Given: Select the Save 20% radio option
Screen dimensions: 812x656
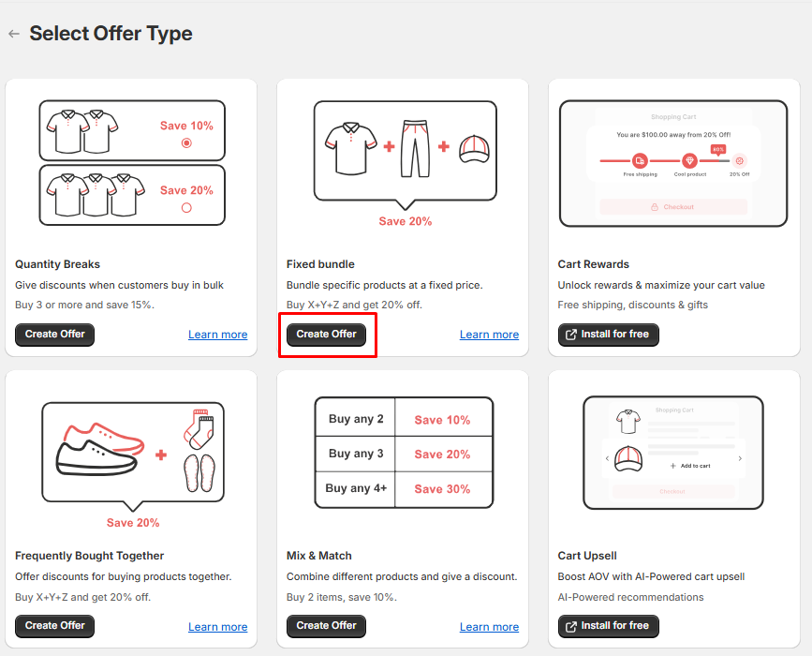Looking at the screenshot, I should pyautogui.click(x=186, y=208).
